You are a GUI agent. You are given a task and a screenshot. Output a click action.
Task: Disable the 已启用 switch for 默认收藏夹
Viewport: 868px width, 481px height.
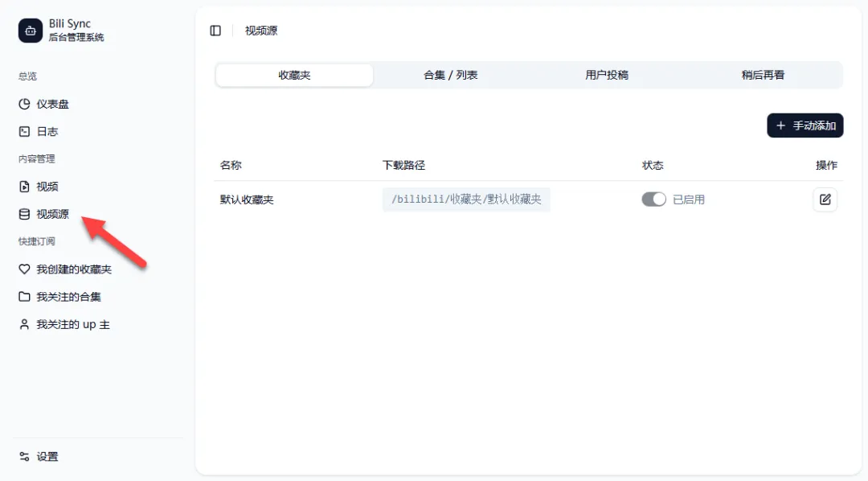(x=653, y=199)
